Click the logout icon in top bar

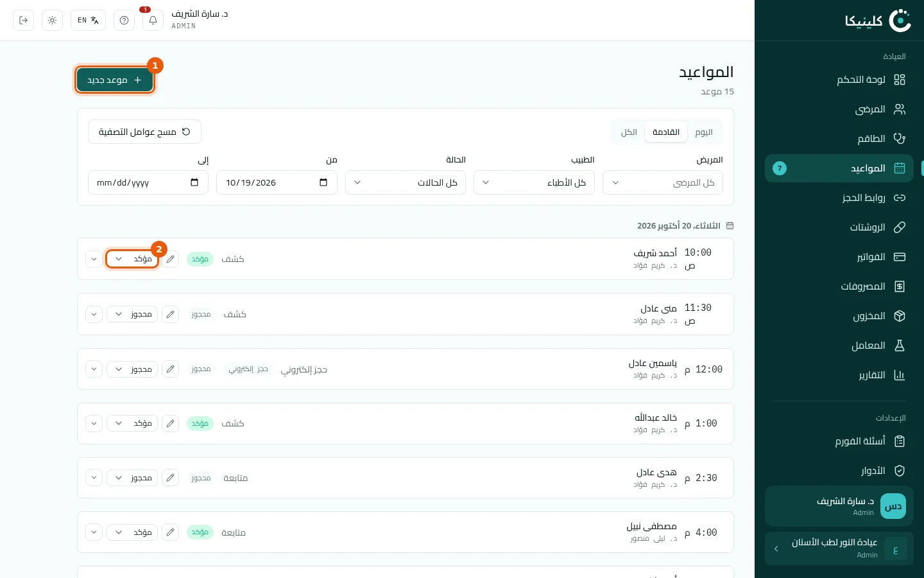point(24,20)
